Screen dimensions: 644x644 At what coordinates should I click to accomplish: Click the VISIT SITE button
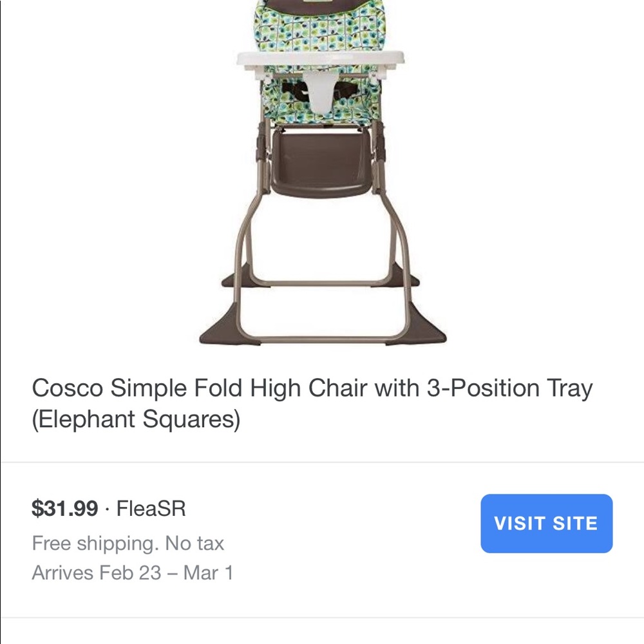[545, 523]
